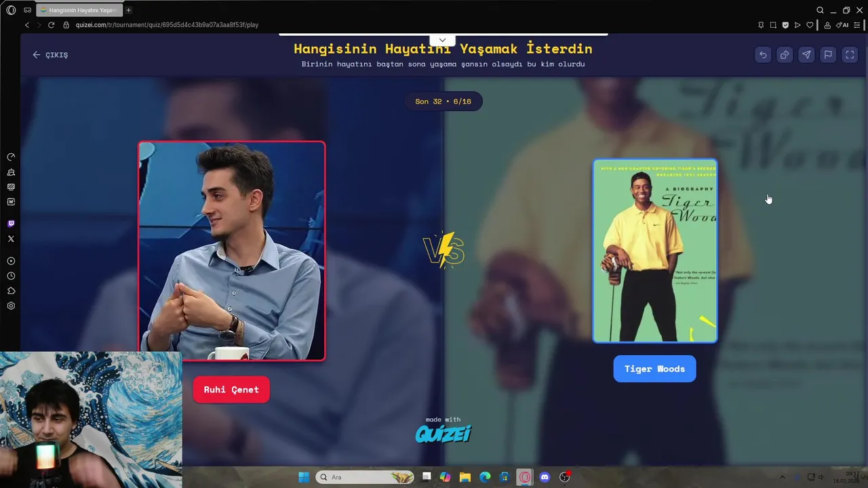Open Task View on the taskbar
This screenshot has width=868, height=488.
pyautogui.click(x=427, y=477)
